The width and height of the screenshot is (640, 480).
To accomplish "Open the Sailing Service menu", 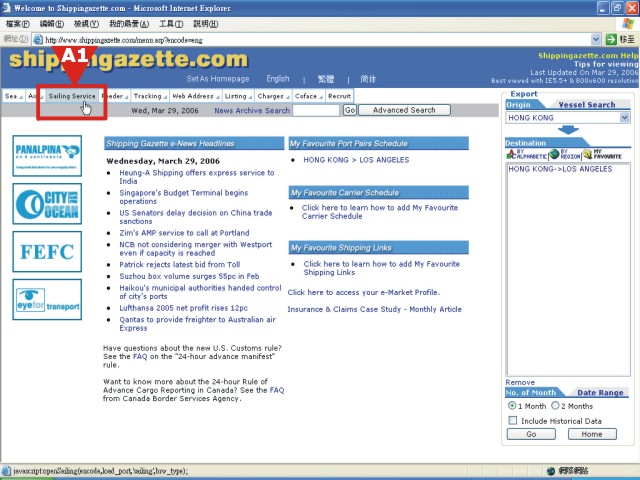I will coord(72,96).
